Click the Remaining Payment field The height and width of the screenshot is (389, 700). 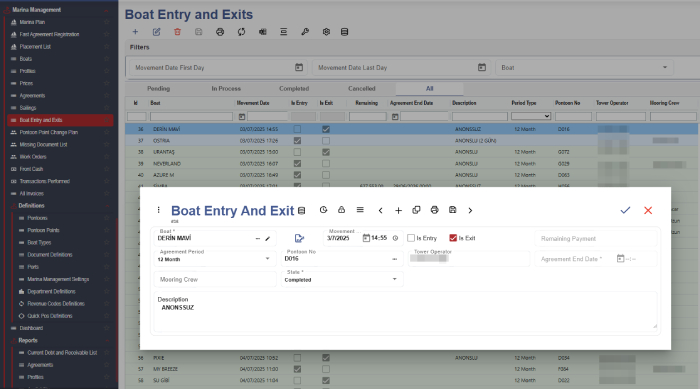596,238
